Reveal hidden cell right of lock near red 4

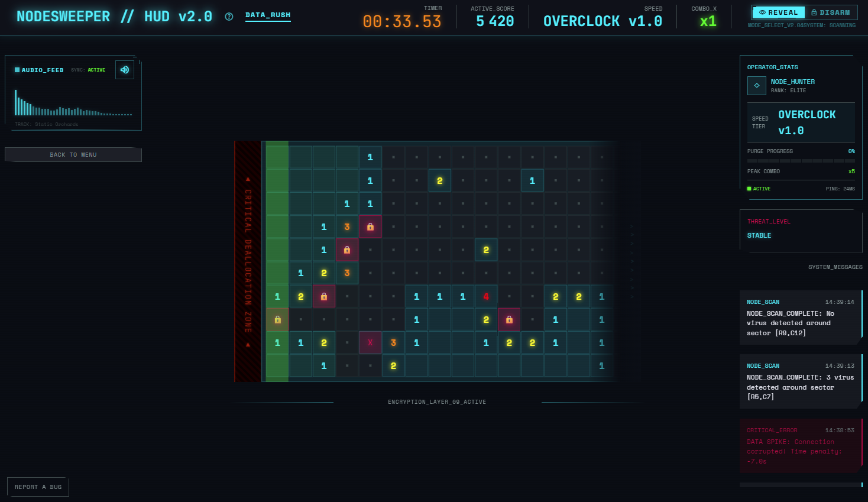click(x=532, y=319)
